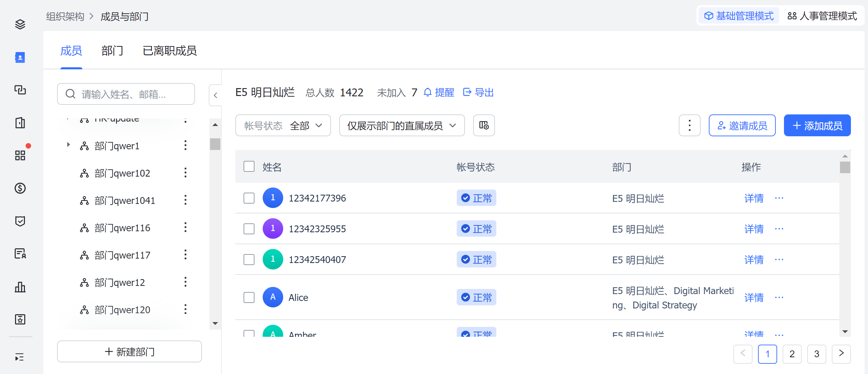868x374 pixels.
Task: Switch to 人事管理模式
Action: (x=822, y=16)
